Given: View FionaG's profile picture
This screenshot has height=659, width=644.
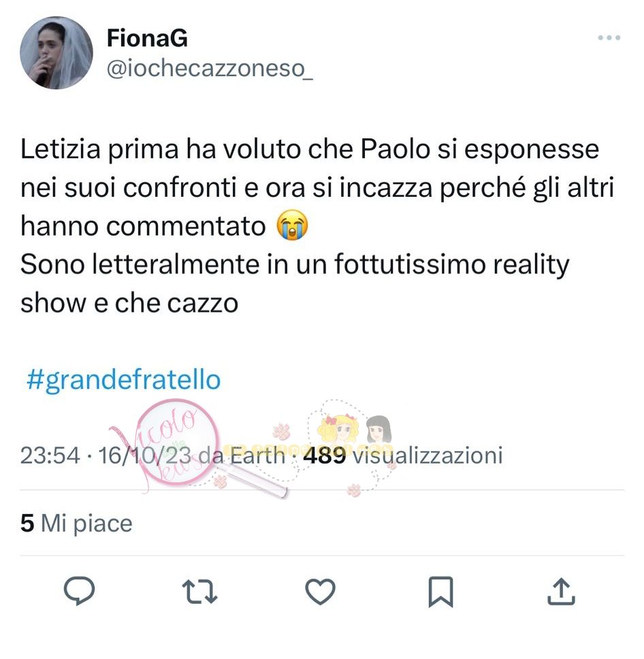Looking at the screenshot, I should [57, 53].
